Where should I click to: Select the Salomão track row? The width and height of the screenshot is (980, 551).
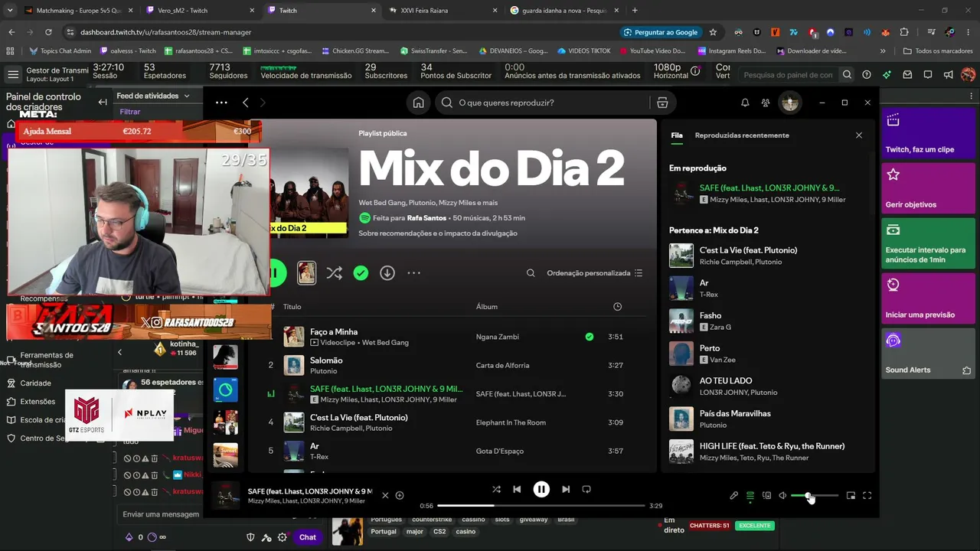point(454,365)
